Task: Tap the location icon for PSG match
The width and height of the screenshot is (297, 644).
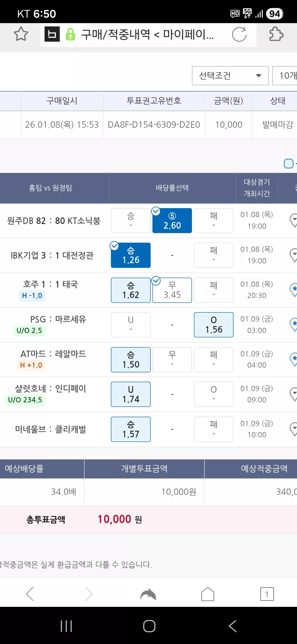Action: (x=293, y=325)
